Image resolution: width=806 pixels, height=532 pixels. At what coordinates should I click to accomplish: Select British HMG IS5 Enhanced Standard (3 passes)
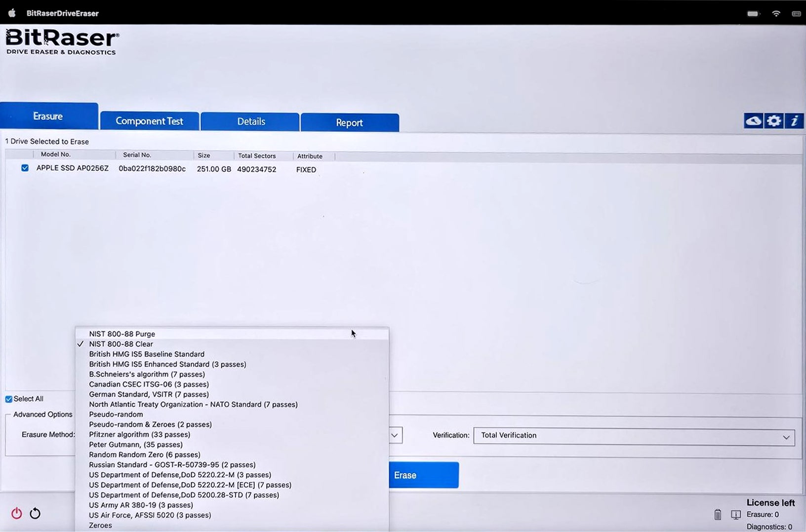[x=232, y=364]
